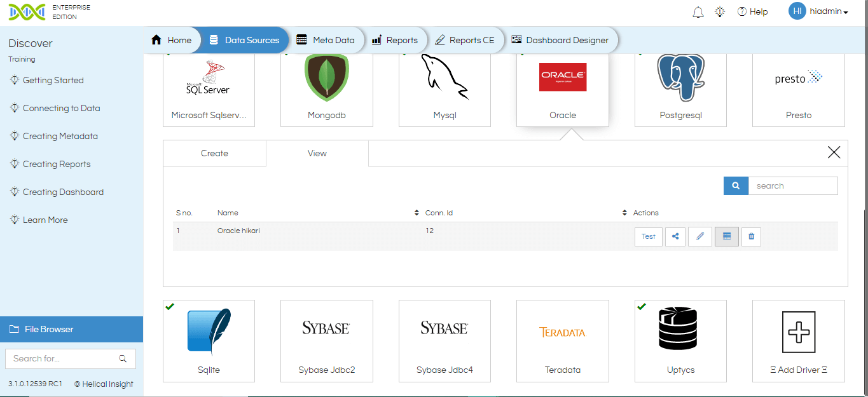868x397 pixels.
Task: Select the Microsoft Sqlserver data source tile
Action: coord(209,90)
